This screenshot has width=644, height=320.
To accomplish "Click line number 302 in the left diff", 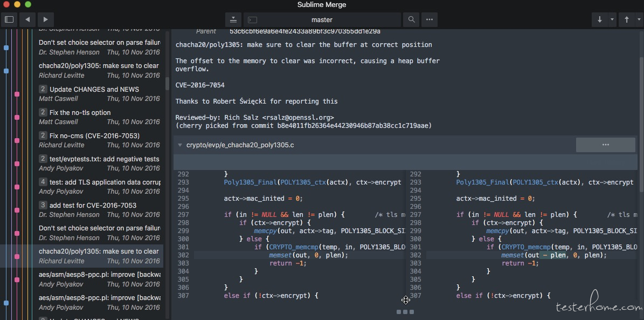I will 183,255.
